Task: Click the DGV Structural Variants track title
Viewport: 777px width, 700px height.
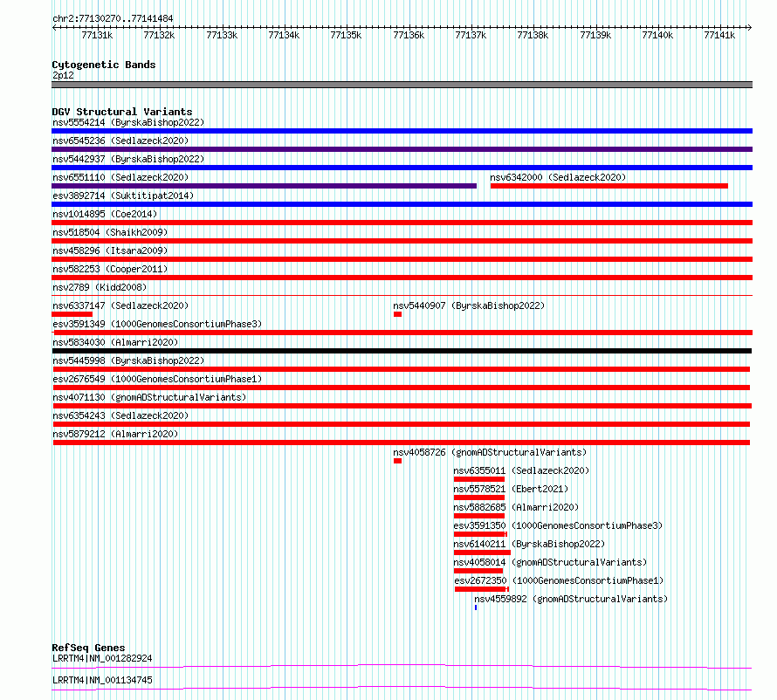Action: click(x=122, y=112)
